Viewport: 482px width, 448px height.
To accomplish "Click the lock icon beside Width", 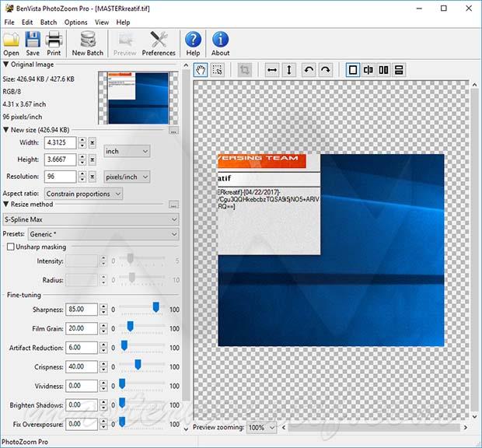I will [93, 142].
